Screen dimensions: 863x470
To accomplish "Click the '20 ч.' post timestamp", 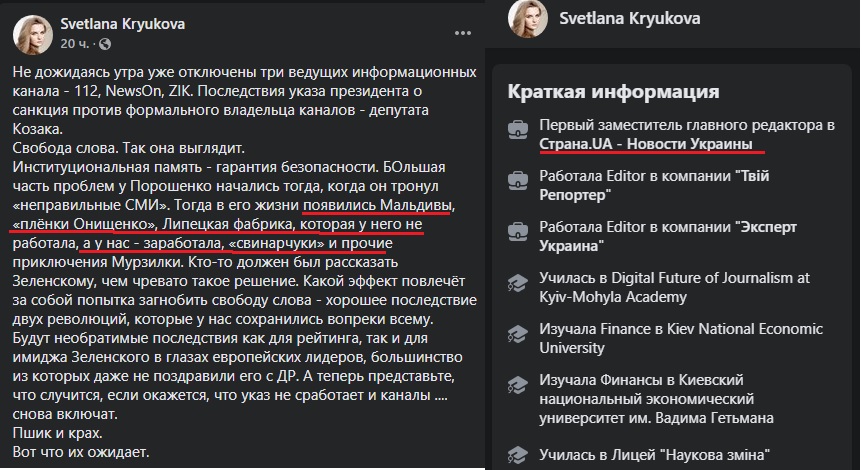I will click(74, 44).
